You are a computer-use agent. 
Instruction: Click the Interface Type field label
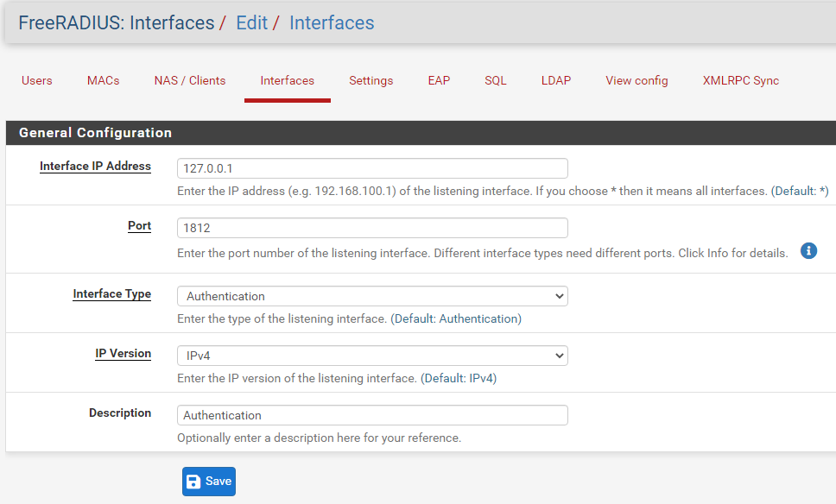point(112,293)
